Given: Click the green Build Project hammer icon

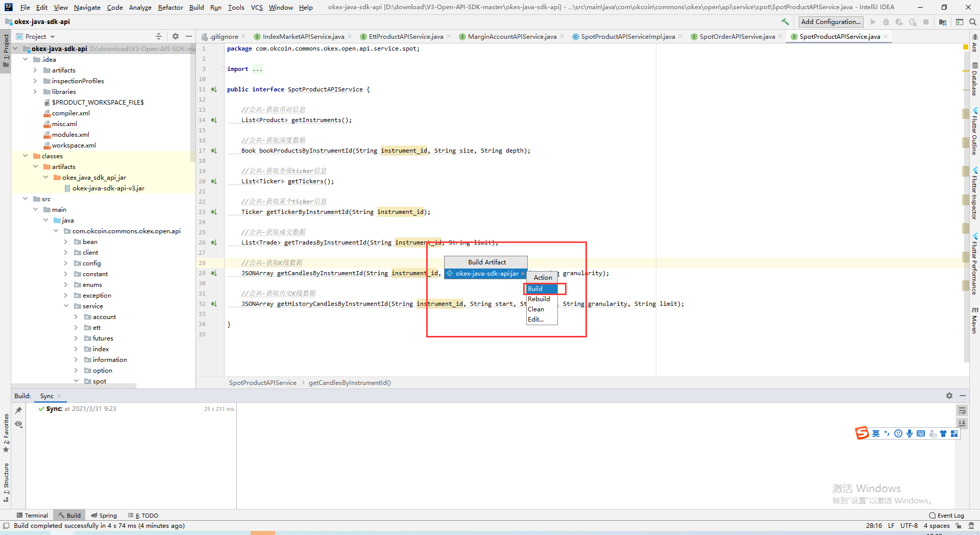Looking at the screenshot, I should (785, 22).
